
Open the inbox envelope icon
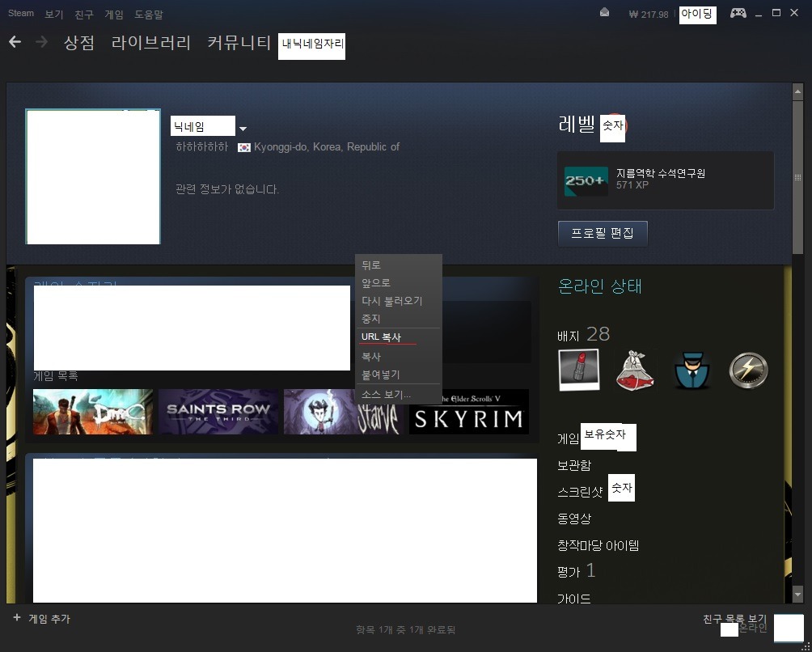pyautogui.click(x=604, y=12)
